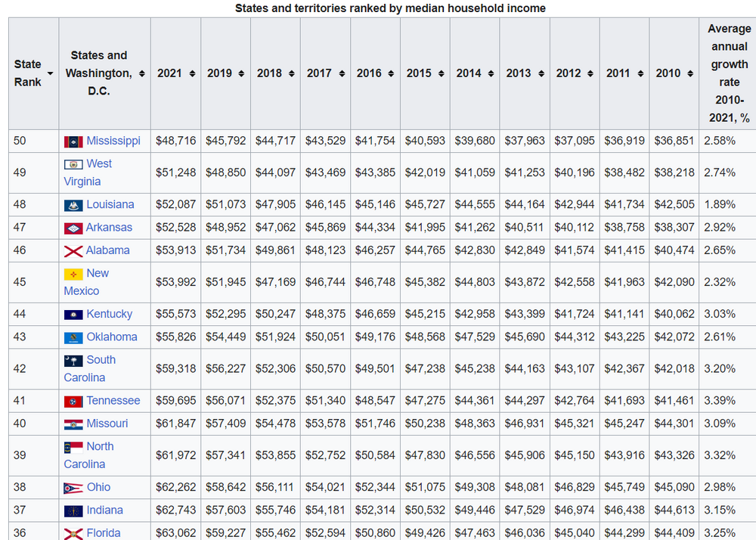Click the New Mexico flag icon
The height and width of the screenshot is (540, 756).
[73, 274]
